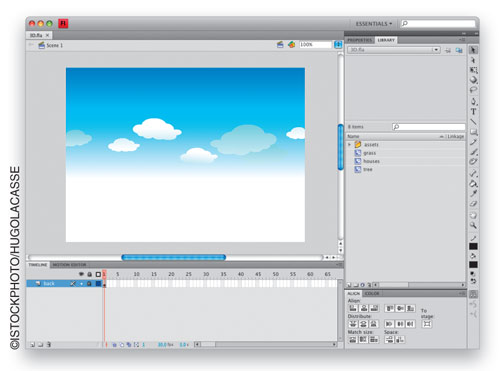
Task: Select the Selection (arrow) tool
Action: pos(473,50)
